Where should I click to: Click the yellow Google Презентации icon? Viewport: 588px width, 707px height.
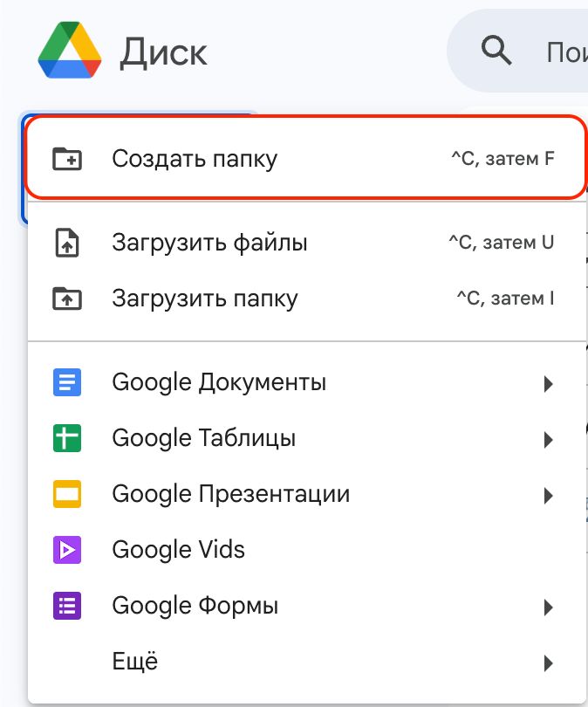[67, 494]
